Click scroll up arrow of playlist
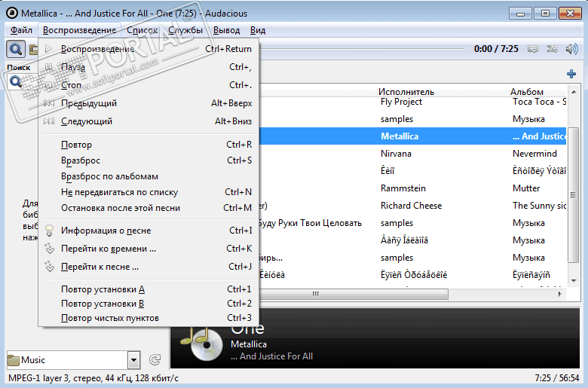 pos(574,92)
